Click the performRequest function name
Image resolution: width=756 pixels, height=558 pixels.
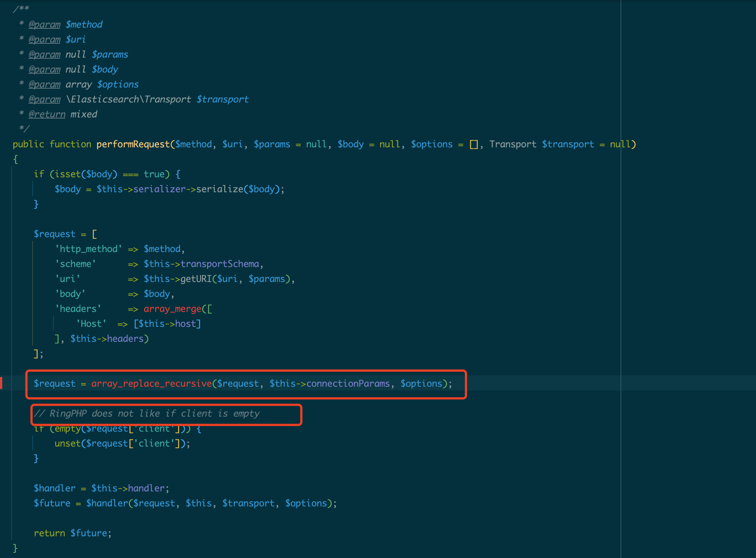133,144
